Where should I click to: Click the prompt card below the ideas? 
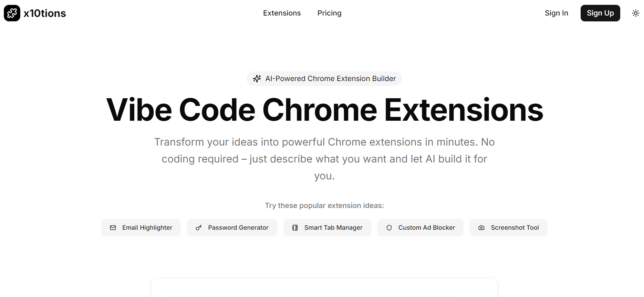(x=324, y=287)
